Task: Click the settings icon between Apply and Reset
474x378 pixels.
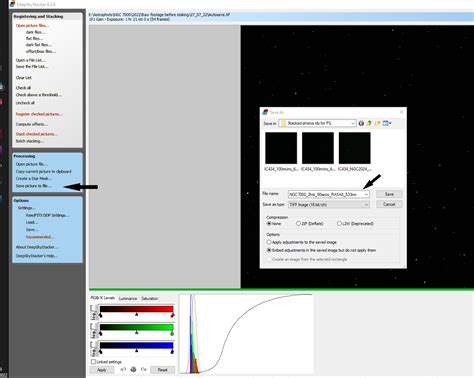Action: point(133,369)
